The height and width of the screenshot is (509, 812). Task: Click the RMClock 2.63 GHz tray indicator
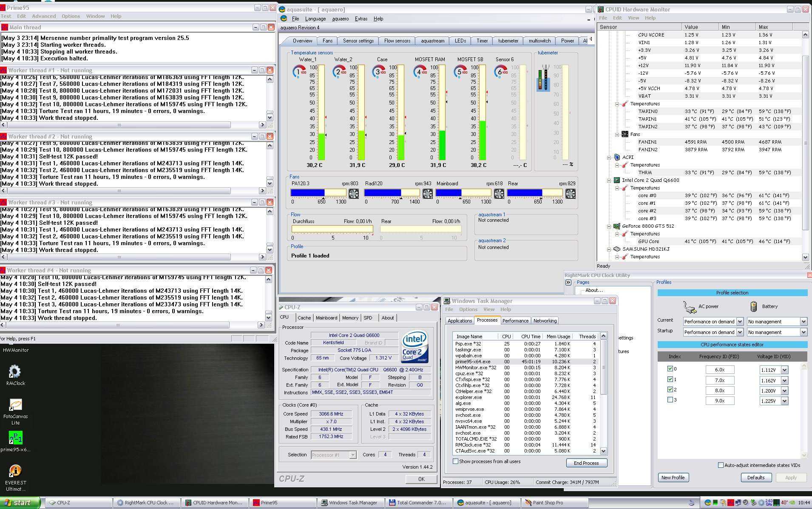point(769,503)
